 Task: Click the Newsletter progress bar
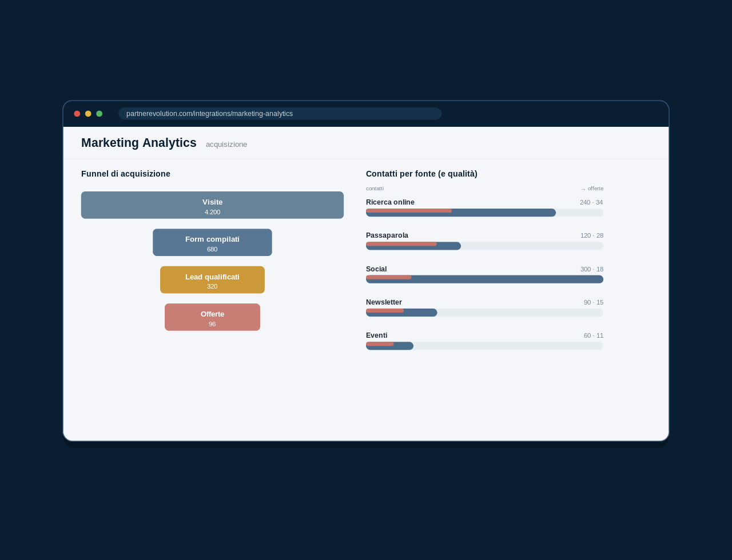pyautogui.click(x=484, y=313)
